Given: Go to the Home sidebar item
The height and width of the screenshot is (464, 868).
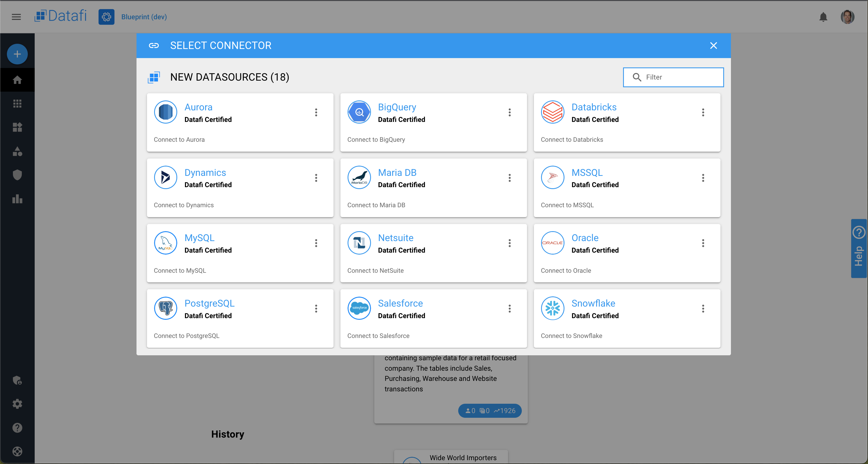Looking at the screenshot, I should 17,80.
